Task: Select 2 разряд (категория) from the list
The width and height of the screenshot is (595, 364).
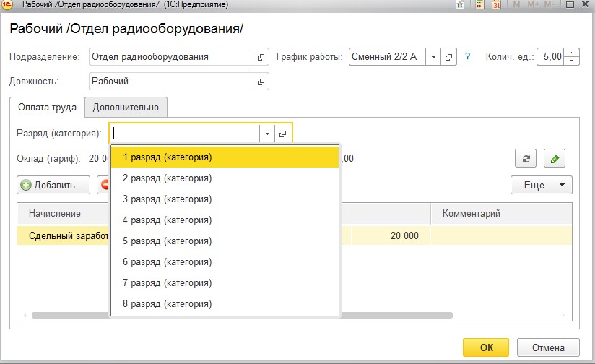Action: click(225, 178)
